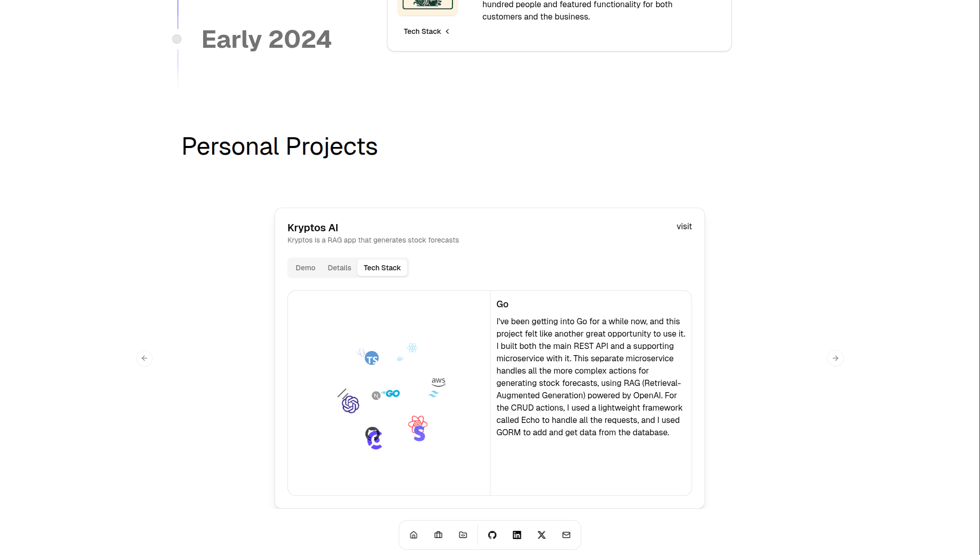Open the GitHub profile icon in bottom dock

click(x=492, y=535)
